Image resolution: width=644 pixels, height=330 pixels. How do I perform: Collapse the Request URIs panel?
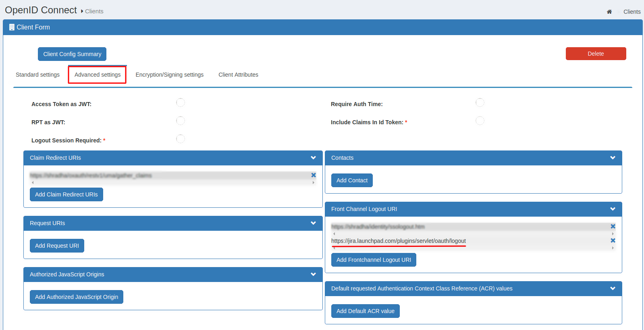(313, 223)
